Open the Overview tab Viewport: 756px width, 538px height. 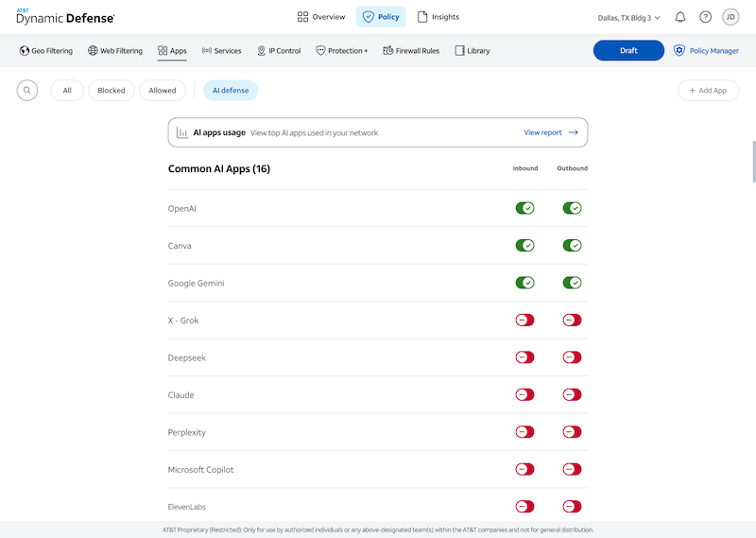click(321, 17)
